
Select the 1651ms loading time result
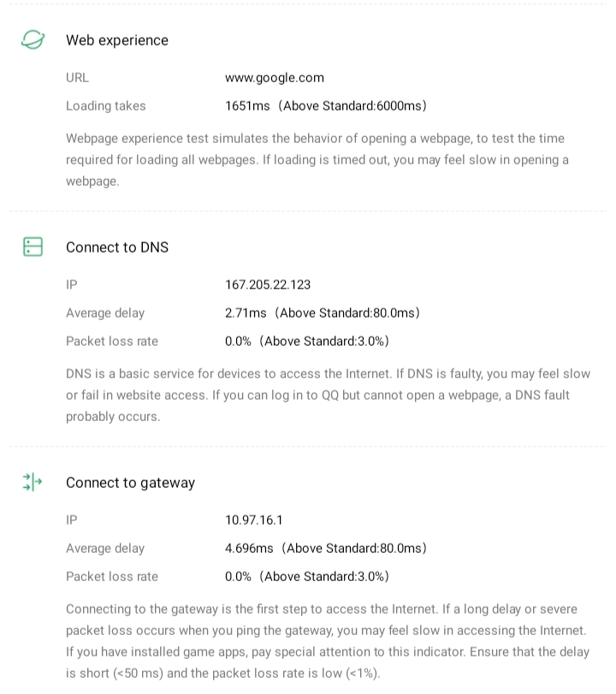point(325,106)
